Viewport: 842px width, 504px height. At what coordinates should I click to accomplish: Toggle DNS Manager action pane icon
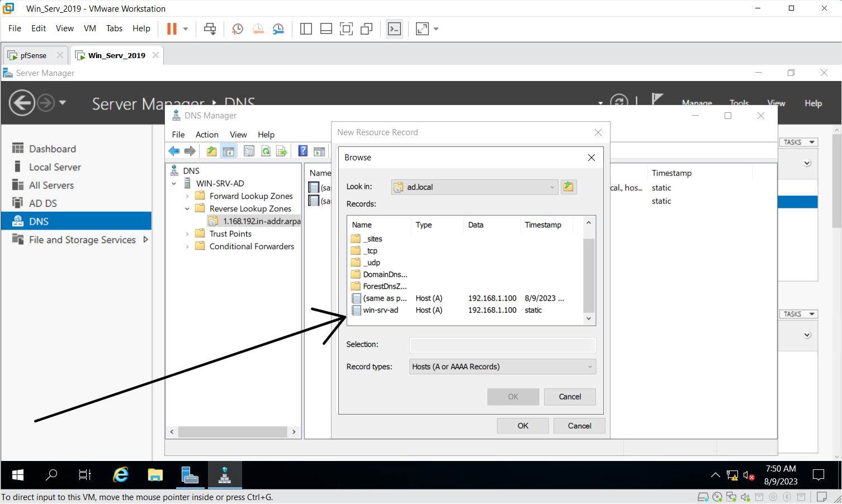[320, 151]
